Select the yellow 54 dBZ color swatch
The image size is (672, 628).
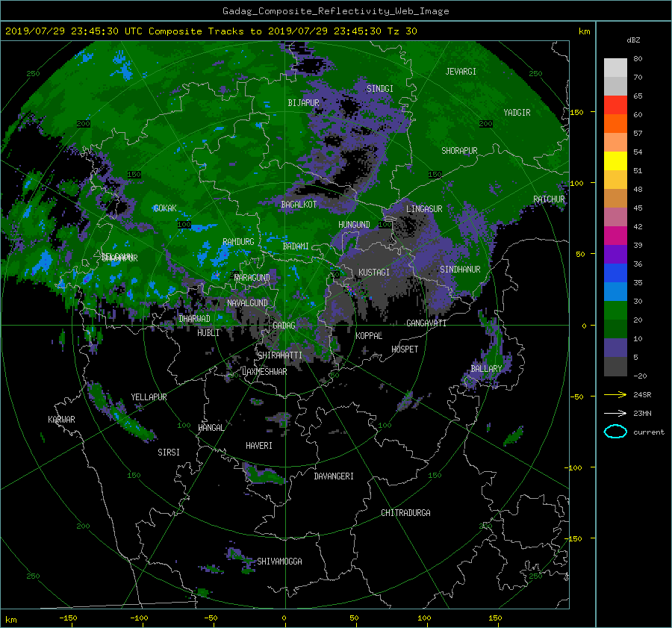[615, 161]
